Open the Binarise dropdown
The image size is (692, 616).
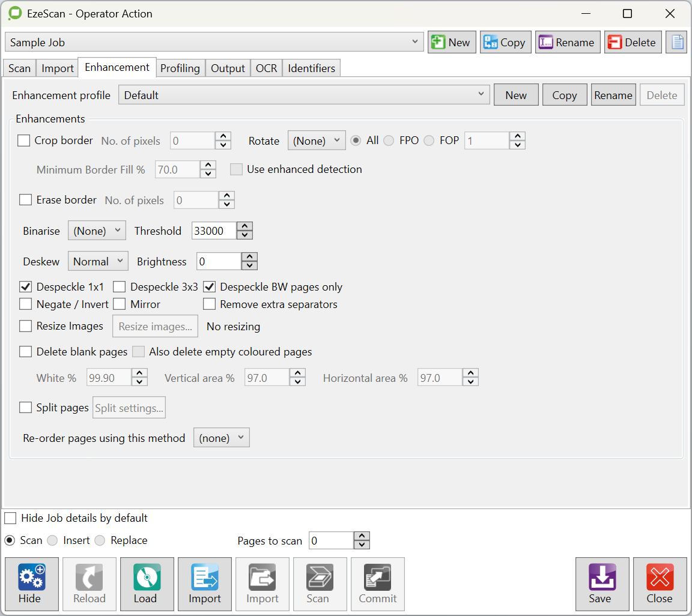pyautogui.click(x=97, y=231)
